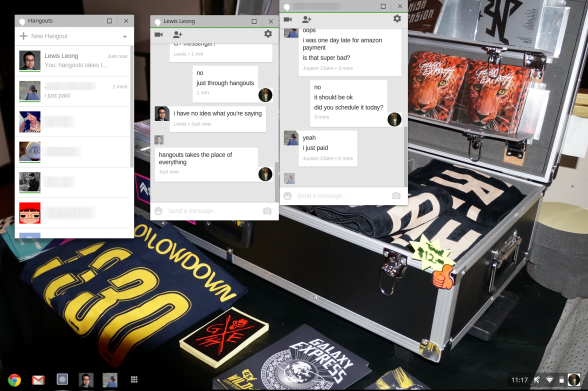
Task: Open the apps launcher grid
Action: [x=134, y=380]
